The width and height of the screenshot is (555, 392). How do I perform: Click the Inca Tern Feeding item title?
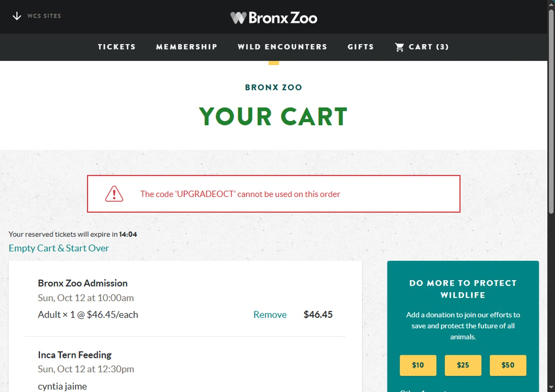[x=75, y=355]
